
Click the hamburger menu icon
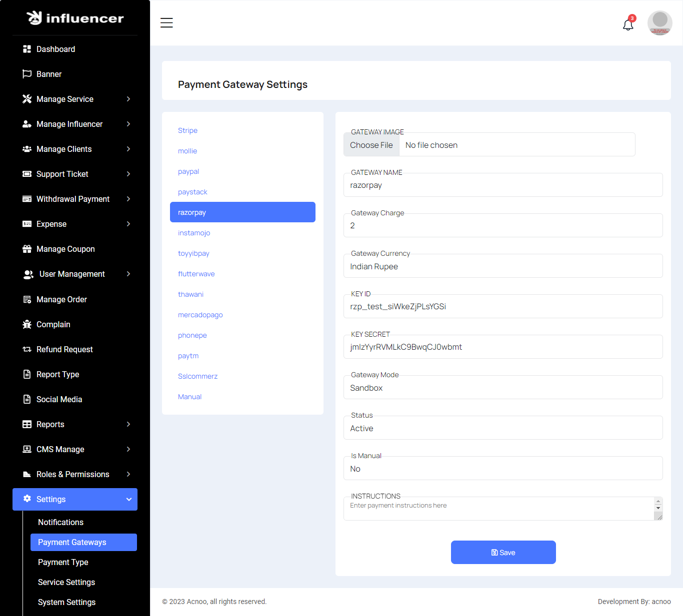[166, 23]
